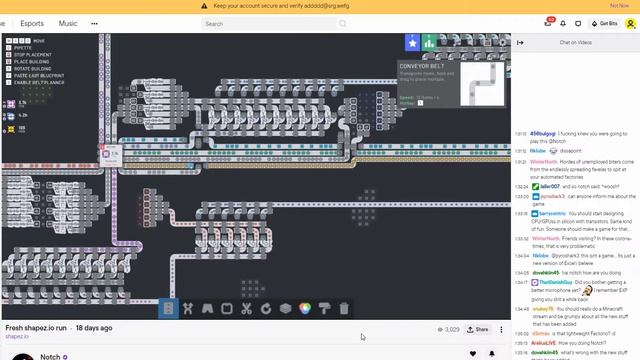
Task: Select the Trash building tool
Action: [344, 309]
